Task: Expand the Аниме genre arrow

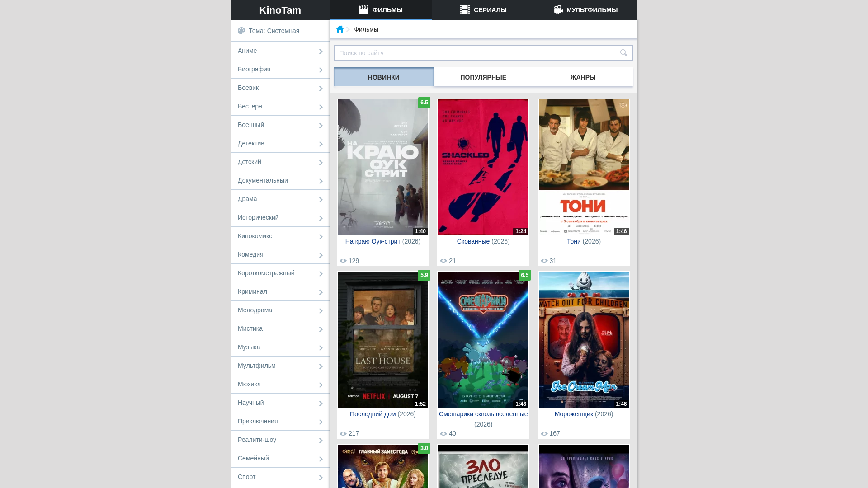Action: (x=321, y=51)
